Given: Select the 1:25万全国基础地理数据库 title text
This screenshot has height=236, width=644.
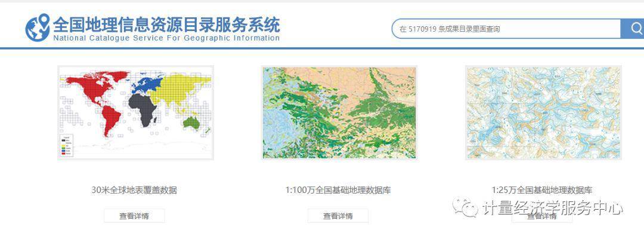Looking at the screenshot, I should tap(541, 190).
